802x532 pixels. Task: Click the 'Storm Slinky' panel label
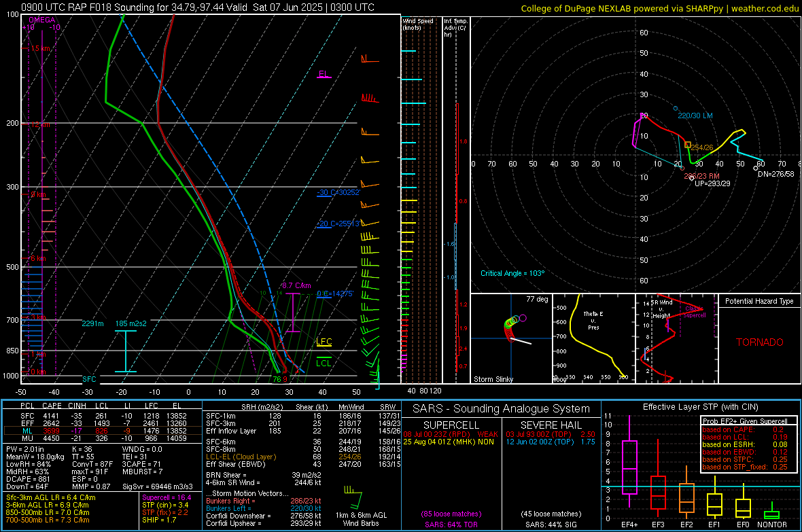tap(493, 379)
